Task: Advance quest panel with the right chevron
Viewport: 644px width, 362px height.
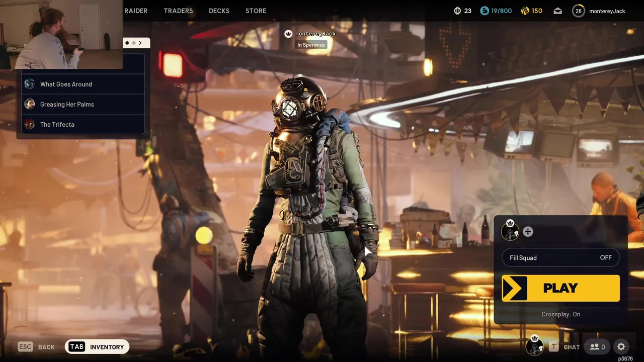Action: [140, 43]
